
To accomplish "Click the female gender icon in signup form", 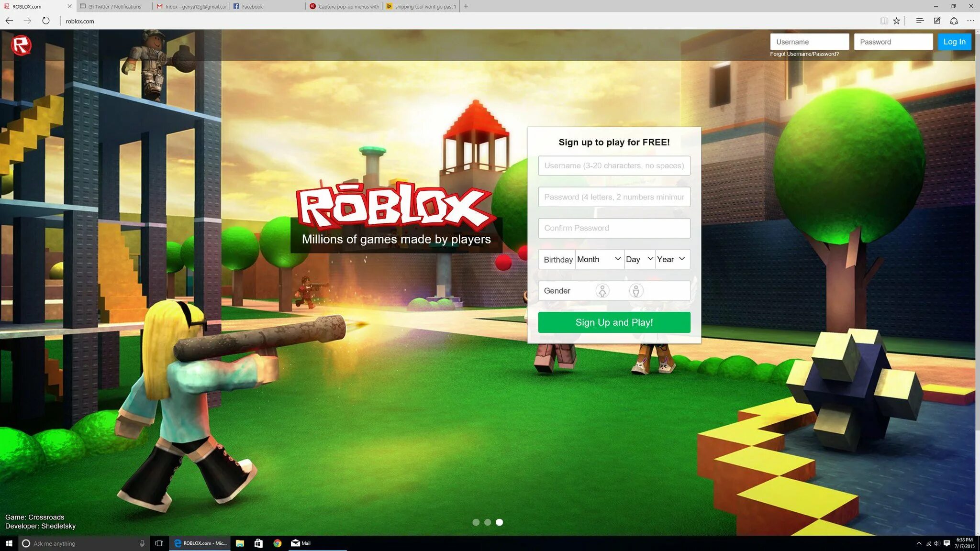I will (601, 291).
